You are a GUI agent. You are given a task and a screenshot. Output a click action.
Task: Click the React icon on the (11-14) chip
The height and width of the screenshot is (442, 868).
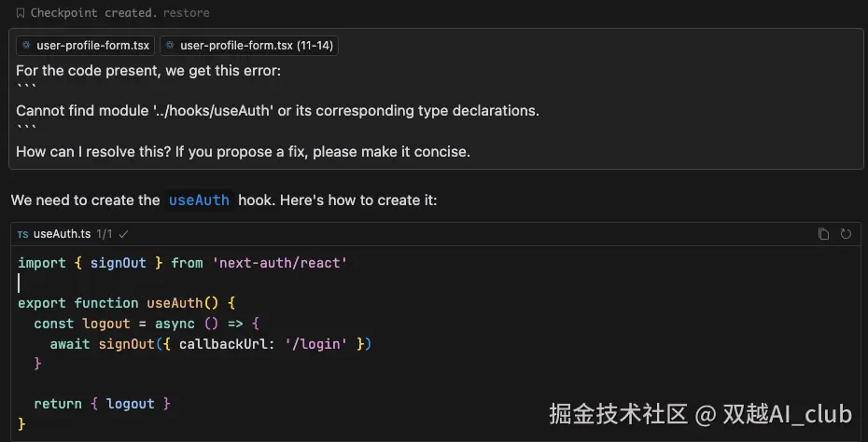pyautogui.click(x=170, y=45)
